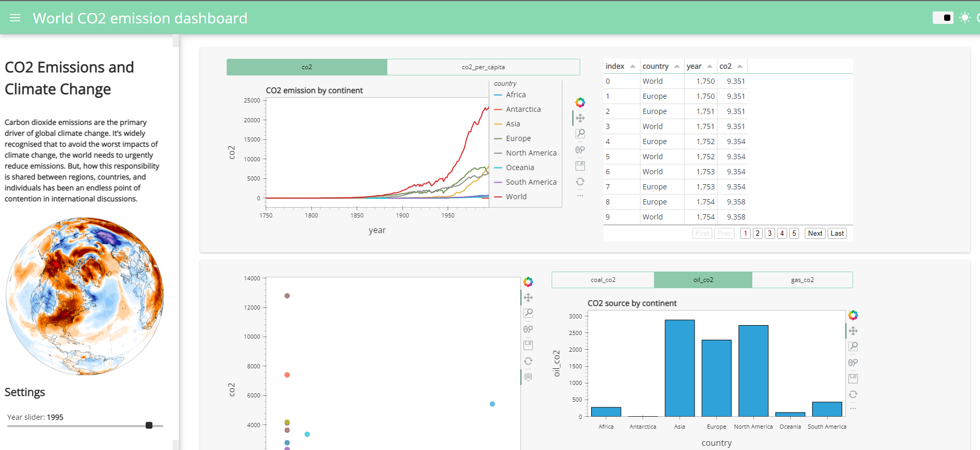Screen dimensions: 980x450
Task: Select Box Zoom tool on line chart
Action: 580,134
